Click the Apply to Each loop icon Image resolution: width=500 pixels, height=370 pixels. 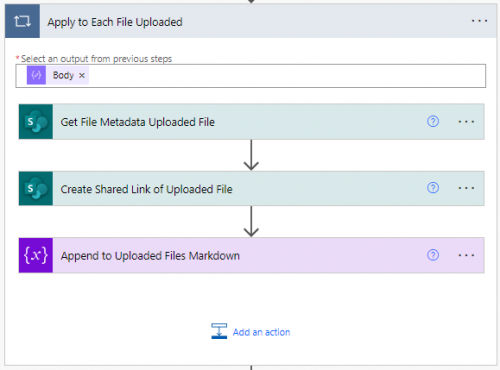click(x=22, y=21)
